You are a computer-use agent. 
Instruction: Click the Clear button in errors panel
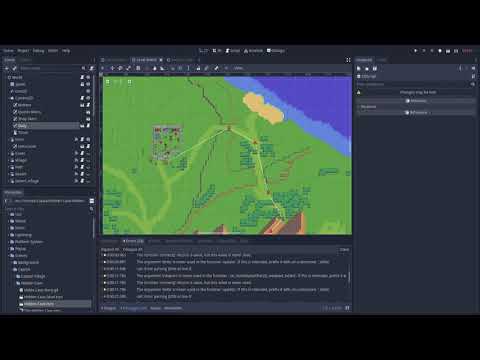344,249
